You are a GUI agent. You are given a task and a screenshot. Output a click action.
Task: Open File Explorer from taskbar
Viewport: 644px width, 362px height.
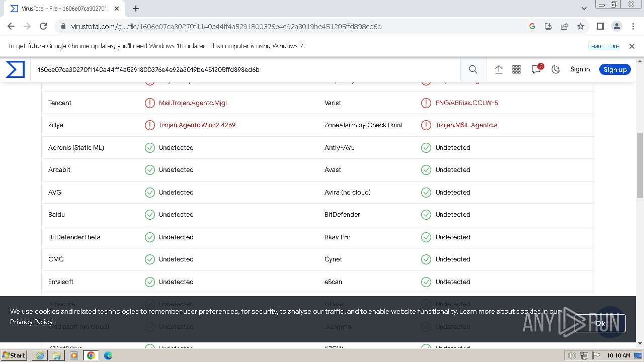tap(57, 355)
